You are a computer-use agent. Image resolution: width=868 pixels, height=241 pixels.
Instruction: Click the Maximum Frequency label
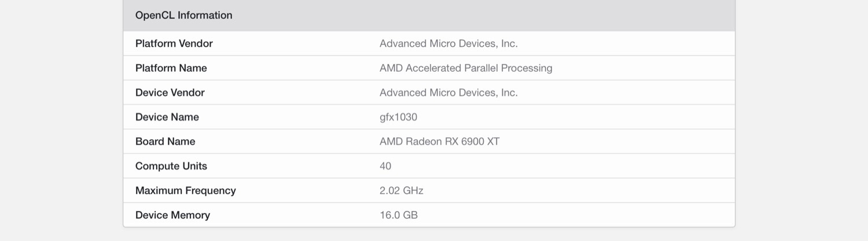tap(185, 191)
